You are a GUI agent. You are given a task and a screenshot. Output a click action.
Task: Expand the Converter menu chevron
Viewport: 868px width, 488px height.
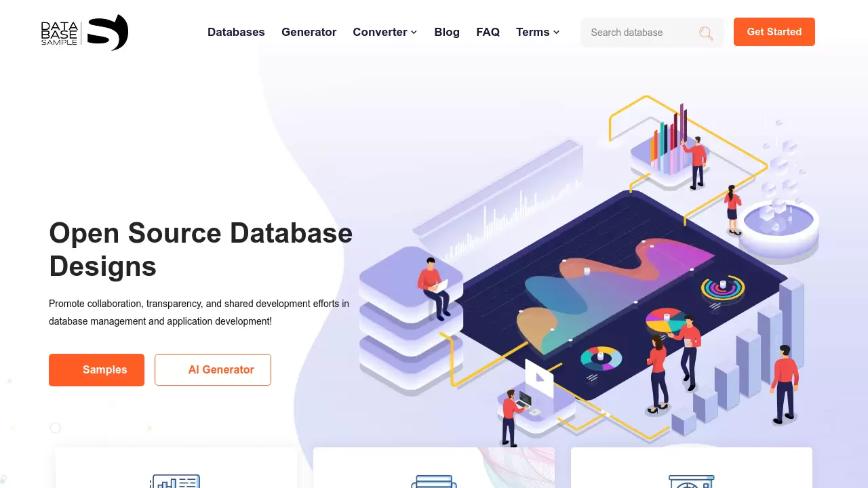click(414, 33)
